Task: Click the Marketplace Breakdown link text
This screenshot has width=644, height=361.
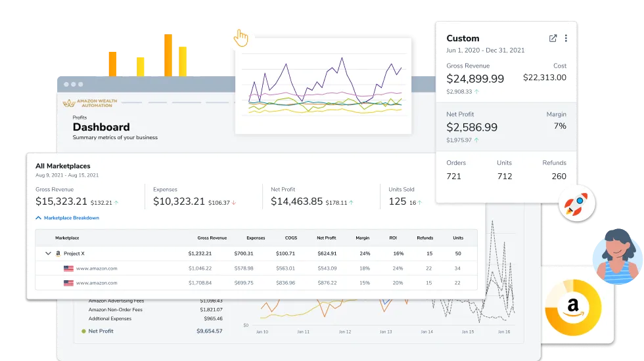Action: 72,218
